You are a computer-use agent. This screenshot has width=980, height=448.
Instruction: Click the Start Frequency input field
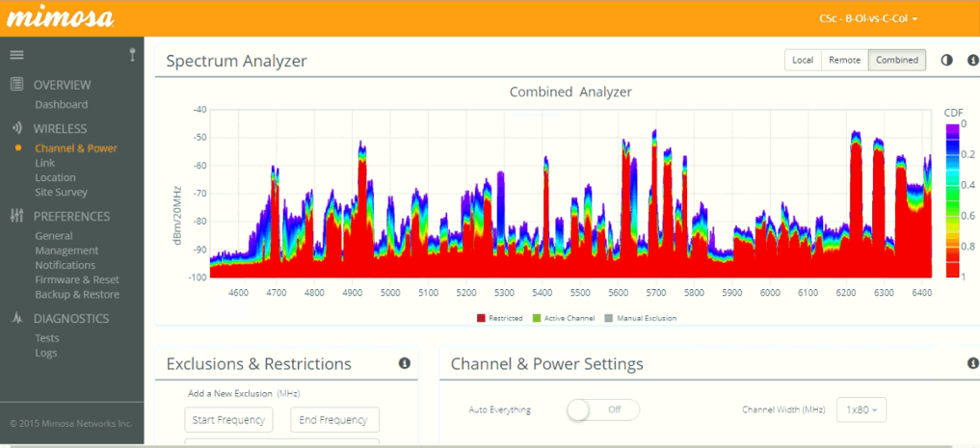[229, 420]
